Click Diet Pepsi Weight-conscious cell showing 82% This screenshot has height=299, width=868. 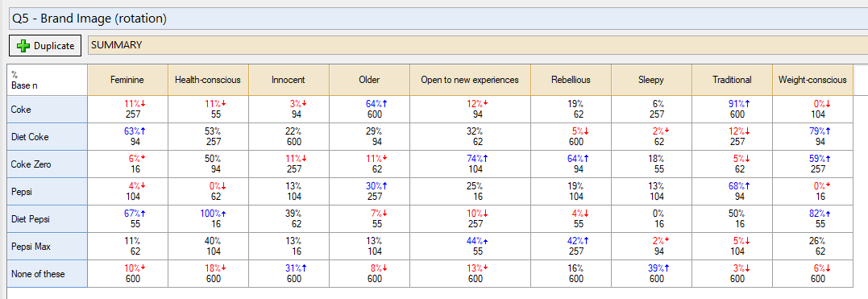tap(812, 218)
